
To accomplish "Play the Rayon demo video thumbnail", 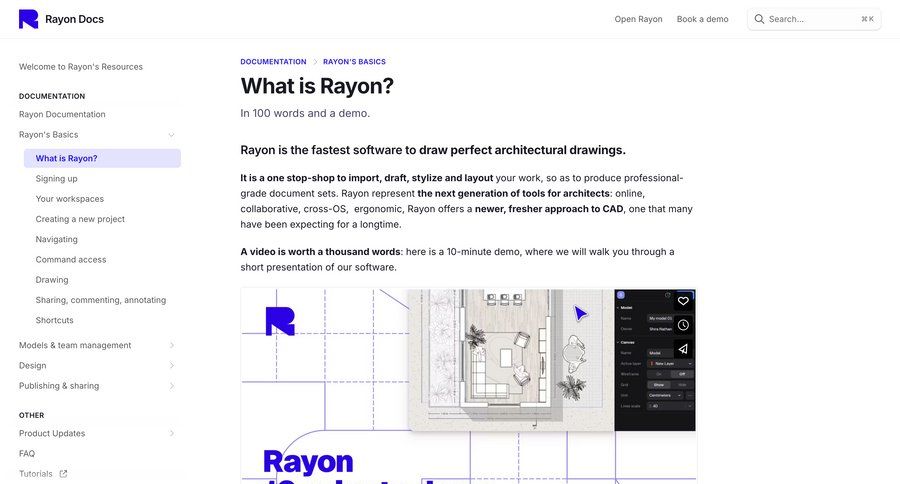I will (x=468, y=385).
